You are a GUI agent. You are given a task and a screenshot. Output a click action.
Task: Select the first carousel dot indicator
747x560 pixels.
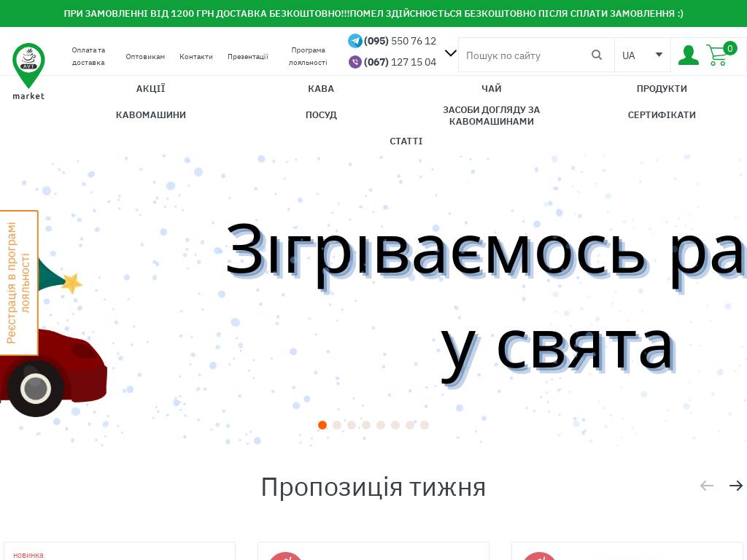322,425
